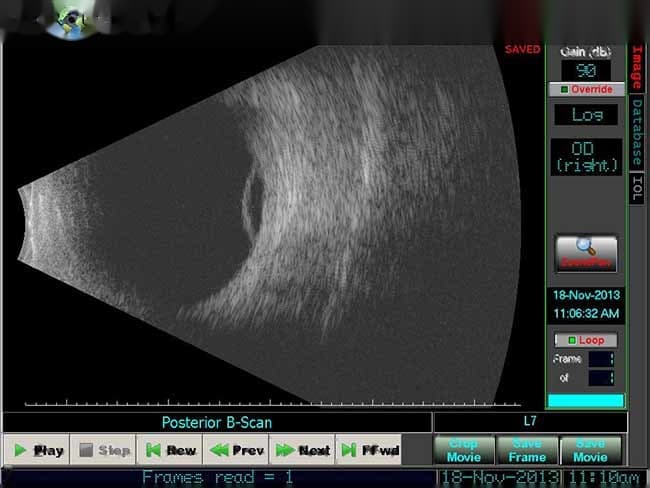This screenshot has width=650, height=488.
Task: Click the Stop playback button
Action: click(104, 450)
